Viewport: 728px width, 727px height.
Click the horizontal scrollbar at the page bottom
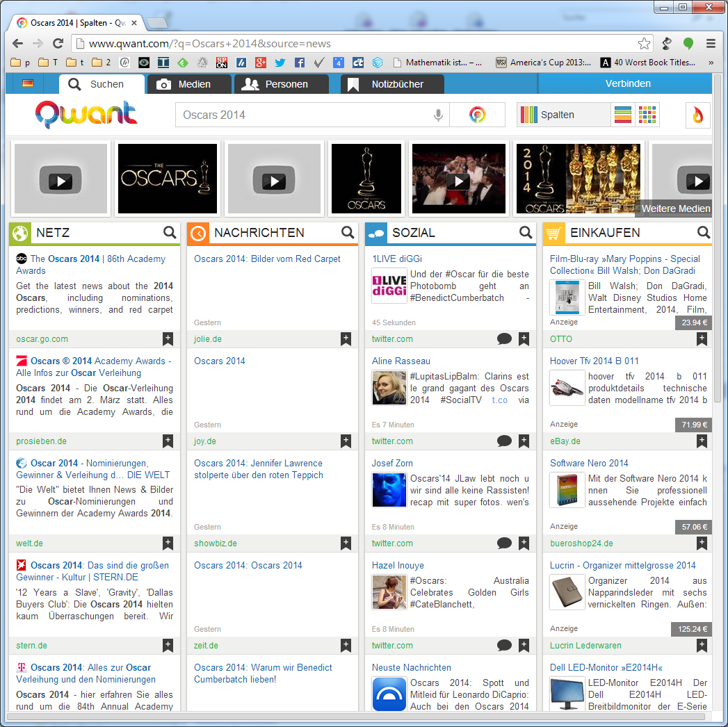point(355,717)
